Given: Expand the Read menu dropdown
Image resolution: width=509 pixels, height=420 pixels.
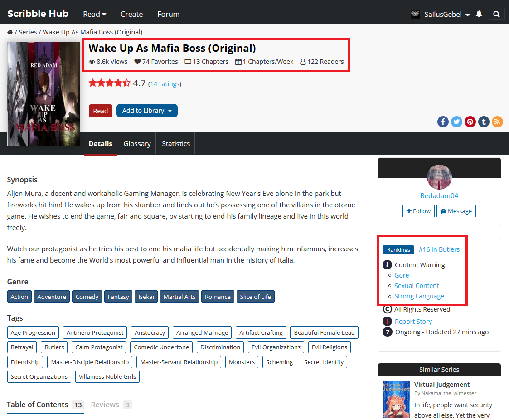Looking at the screenshot, I should [94, 14].
